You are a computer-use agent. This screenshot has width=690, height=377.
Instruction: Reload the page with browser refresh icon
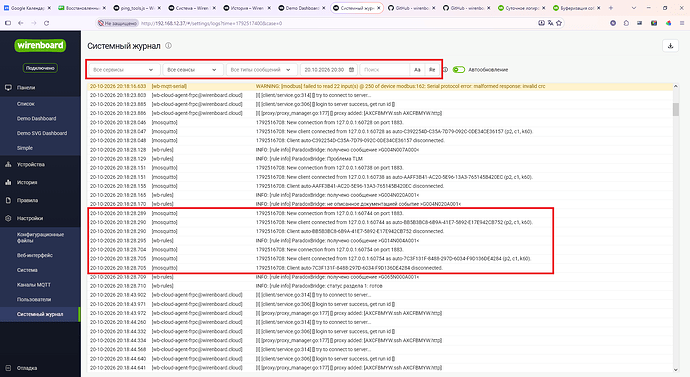point(46,23)
